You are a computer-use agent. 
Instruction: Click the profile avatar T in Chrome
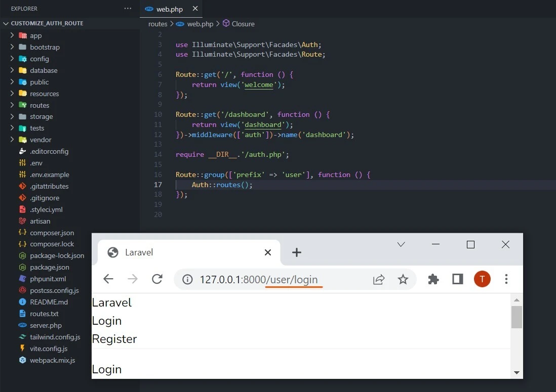tap(482, 279)
